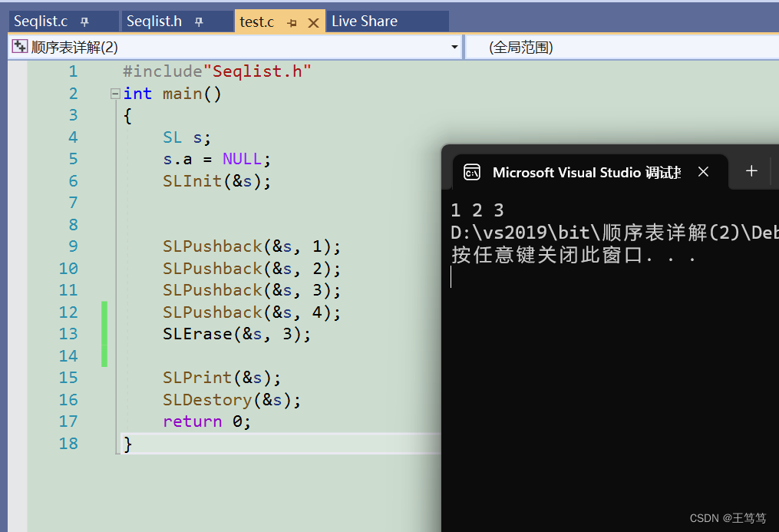
Task: Click on SLInit(&s); statement
Action: click(216, 181)
